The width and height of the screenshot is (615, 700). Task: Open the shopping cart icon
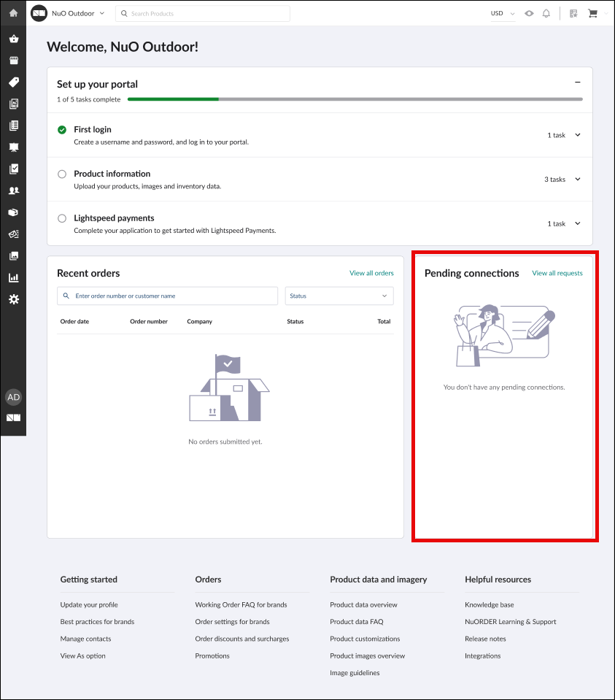coord(592,13)
